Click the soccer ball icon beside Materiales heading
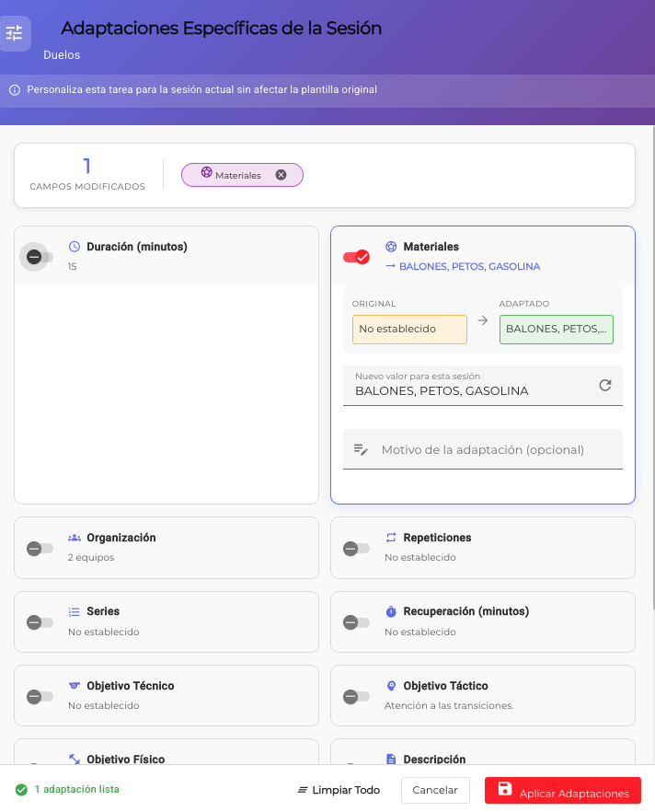The height and width of the screenshot is (812, 655). tap(391, 247)
